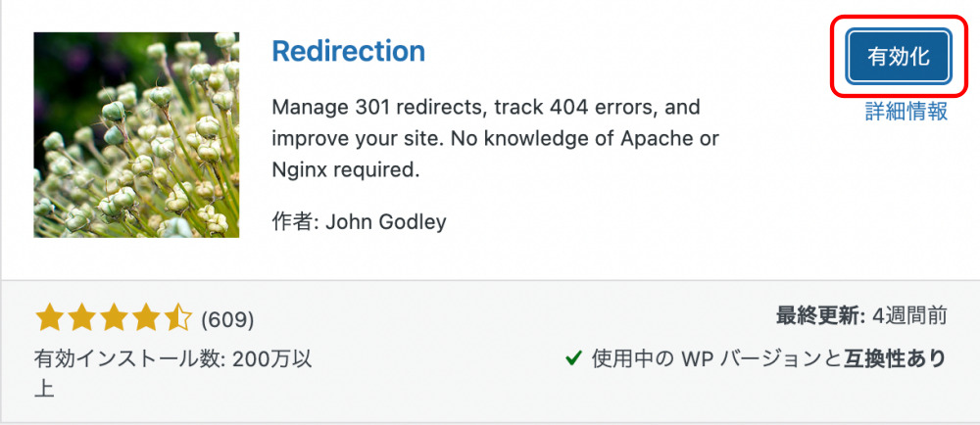Image resolution: width=980 pixels, height=425 pixels.
Task: Click the half-filled fifth rating star
Action: click(x=177, y=318)
